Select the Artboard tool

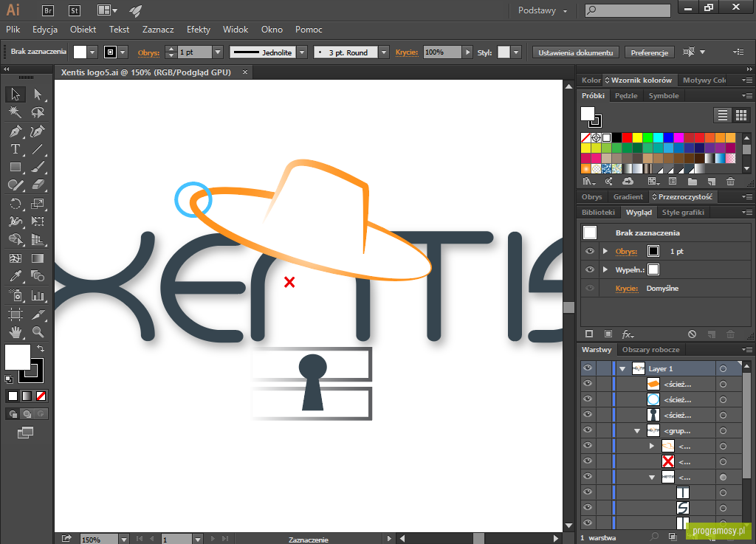(x=16, y=314)
